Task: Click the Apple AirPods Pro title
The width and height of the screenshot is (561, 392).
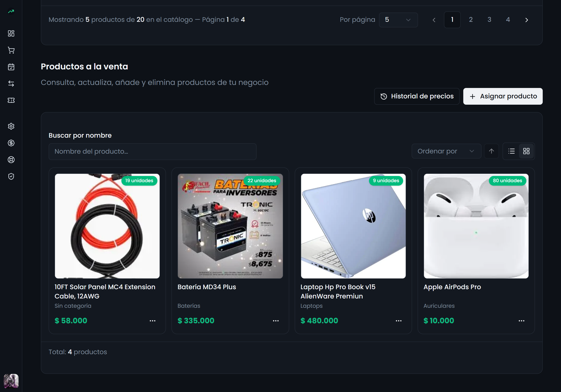Action: pyautogui.click(x=452, y=287)
